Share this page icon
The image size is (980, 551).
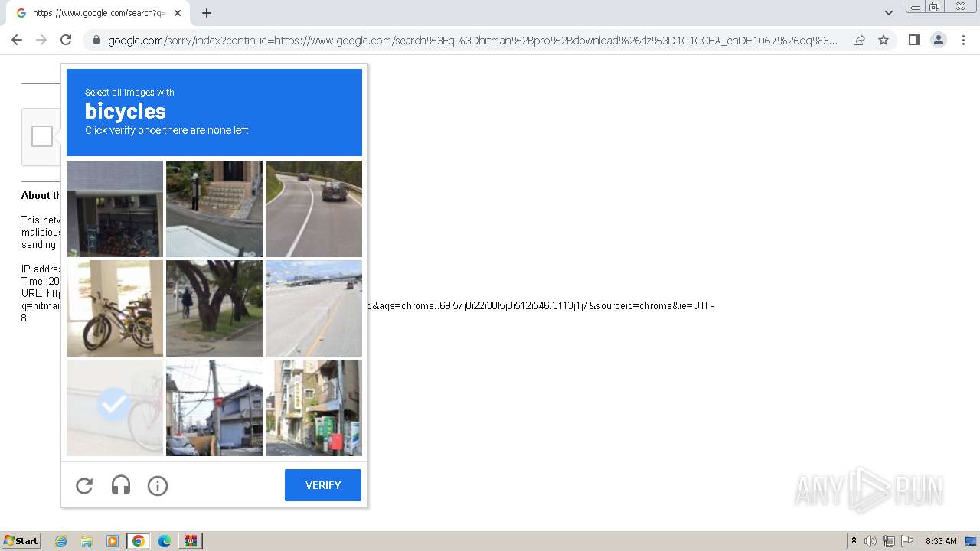pos(859,40)
